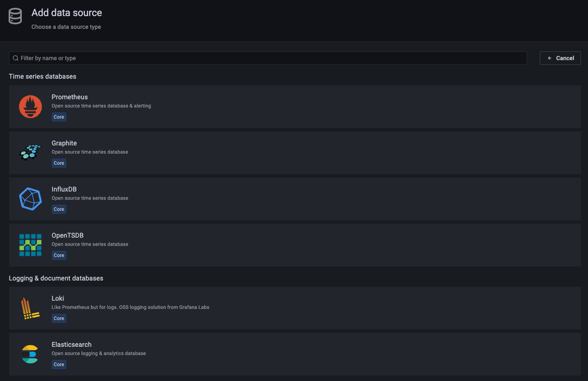The height and width of the screenshot is (381, 588).
Task: Click the Core badge under Prometheus
Action: [59, 117]
